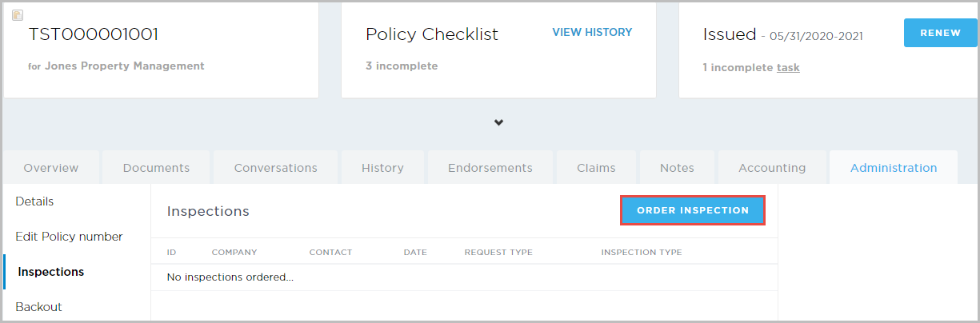The width and height of the screenshot is (980, 323).
Task: Open the incomplete task link
Action: tap(788, 67)
